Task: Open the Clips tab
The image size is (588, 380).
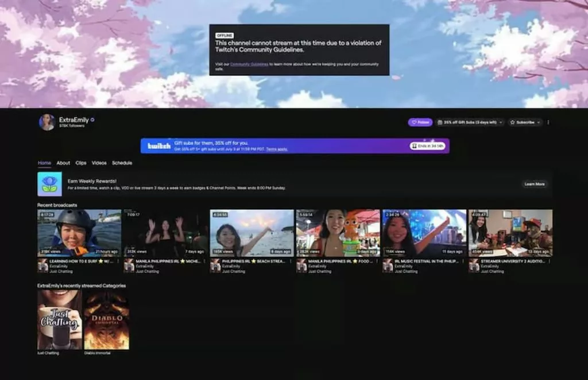Action: tap(80, 163)
